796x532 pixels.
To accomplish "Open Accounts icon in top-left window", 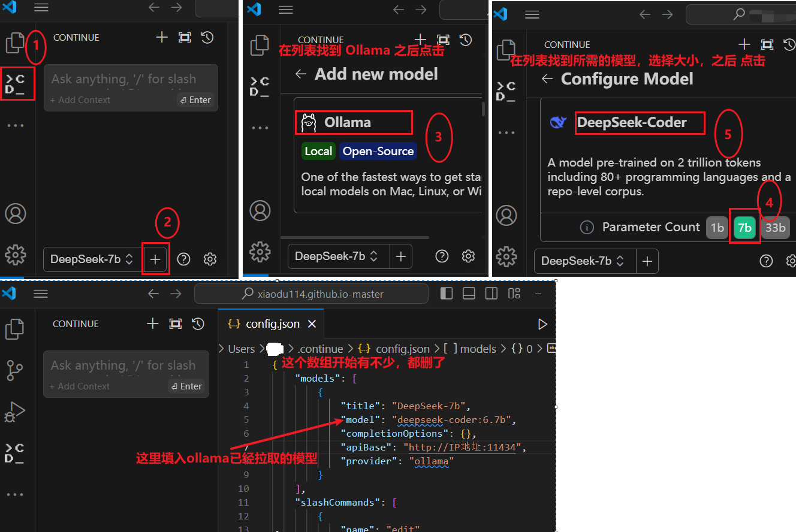I will (16, 213).
